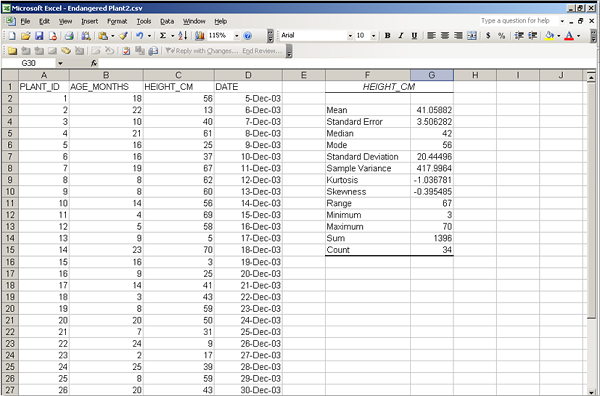
Task: Open the Tools menu
Action: [144, 21]
